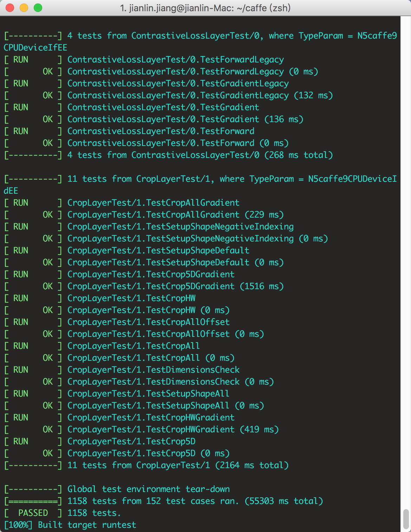Click RUN line for 'CropLayerTest/1.TestCrop5D'
411x532 pixels.
[x=99, y=441]
